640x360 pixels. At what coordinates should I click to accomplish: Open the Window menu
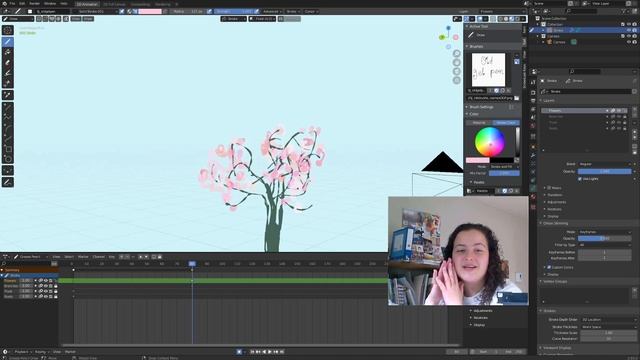point(50,3)
